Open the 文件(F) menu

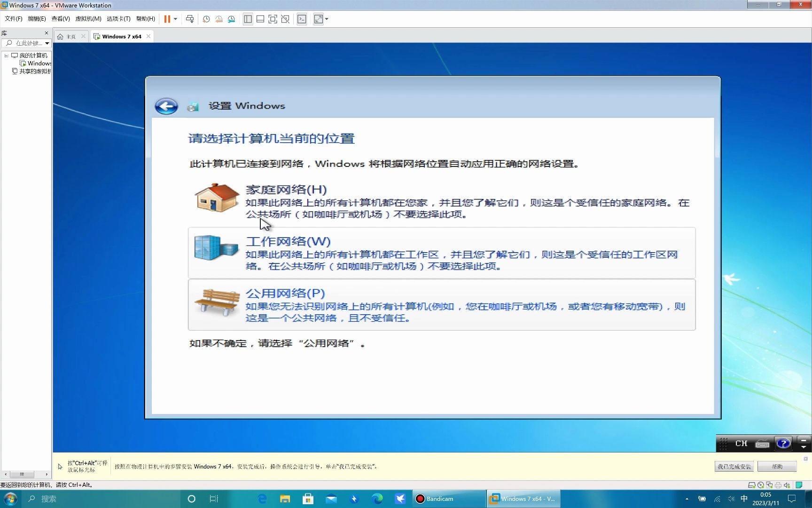[x=14, y=19]
